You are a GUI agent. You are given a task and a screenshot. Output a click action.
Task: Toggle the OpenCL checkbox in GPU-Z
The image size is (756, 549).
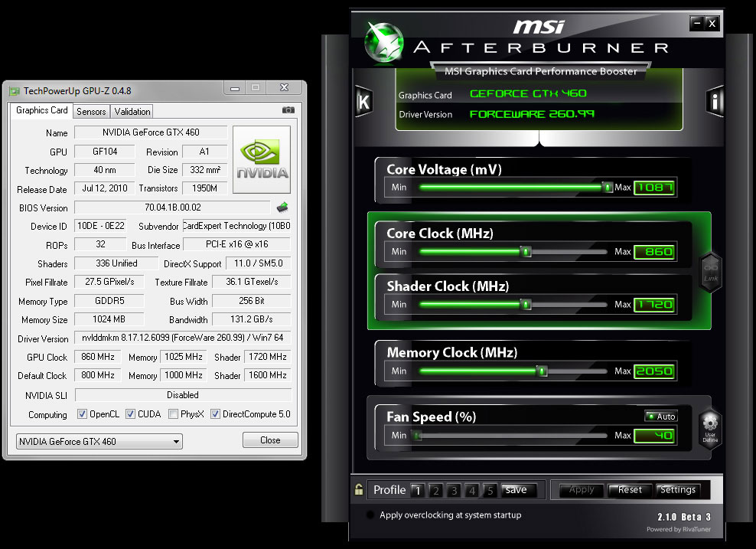pos(83,414)
